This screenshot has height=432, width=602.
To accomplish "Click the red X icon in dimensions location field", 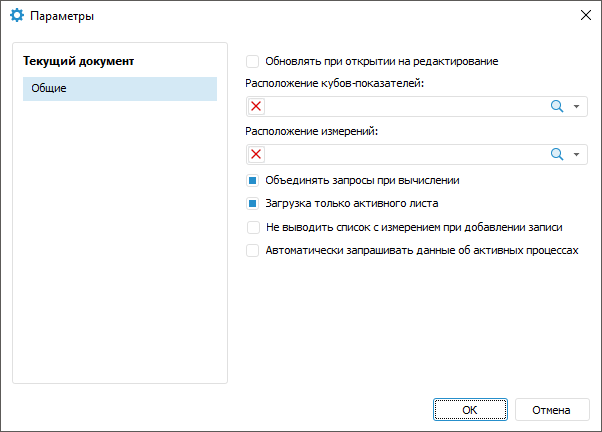I will [x=256, y=154].
